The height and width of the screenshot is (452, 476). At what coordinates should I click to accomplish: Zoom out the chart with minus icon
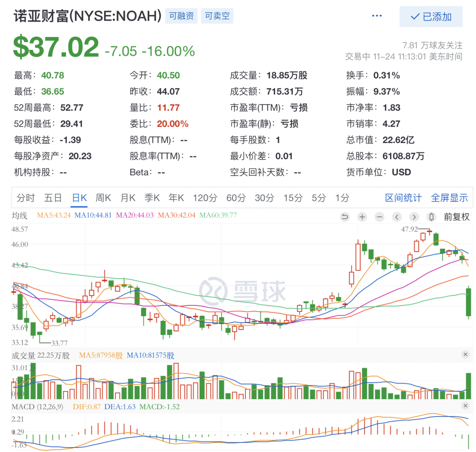point(380,217)
